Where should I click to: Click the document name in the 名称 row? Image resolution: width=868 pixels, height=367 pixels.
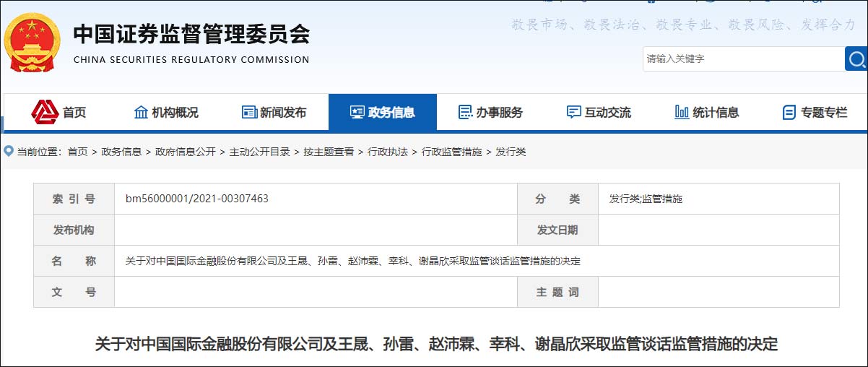tap(353, 261)
